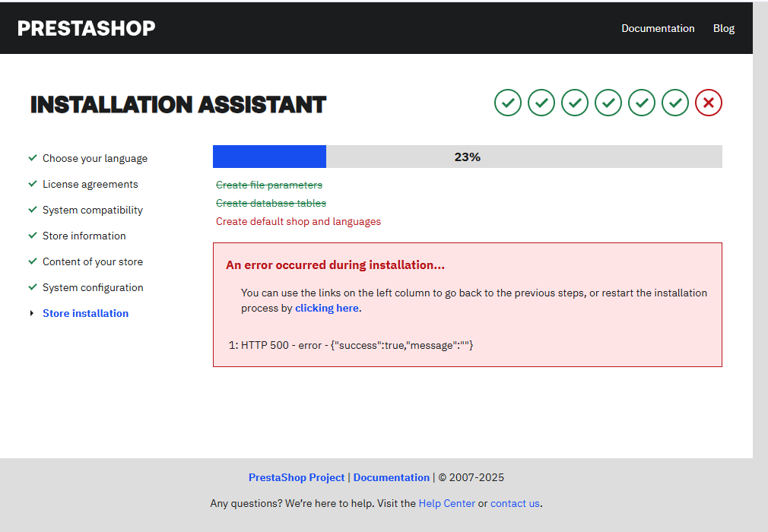Restart installation via clicking here link

(x=327, y=309)
